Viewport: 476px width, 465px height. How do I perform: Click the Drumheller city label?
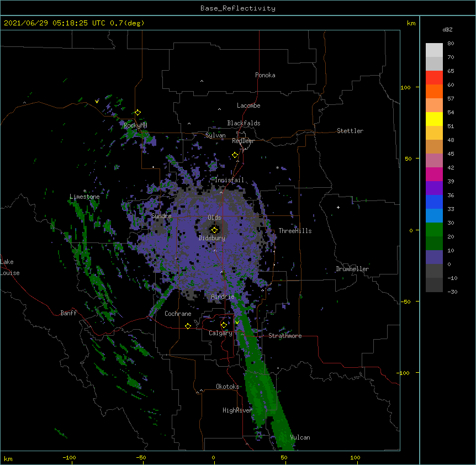[x=352, y=269]
